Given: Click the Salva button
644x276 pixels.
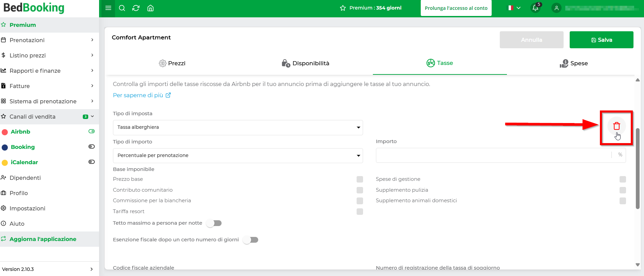Looking at the screenshot, I should pos(602,40).
